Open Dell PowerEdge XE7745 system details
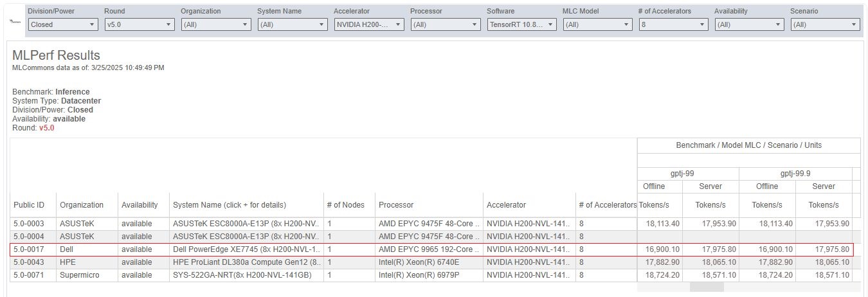This screenshot has height=297, width=868. (x=246, y=249)
